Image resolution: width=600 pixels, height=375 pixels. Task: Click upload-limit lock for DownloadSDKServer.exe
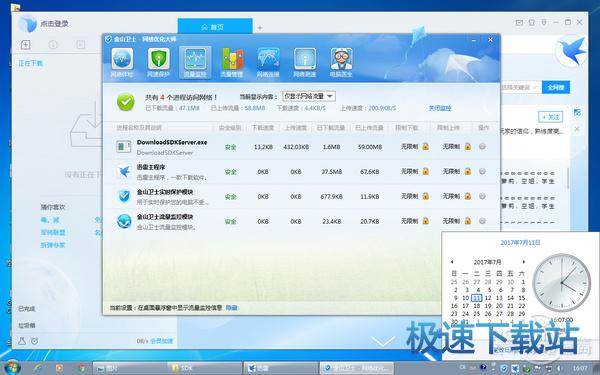468,147
